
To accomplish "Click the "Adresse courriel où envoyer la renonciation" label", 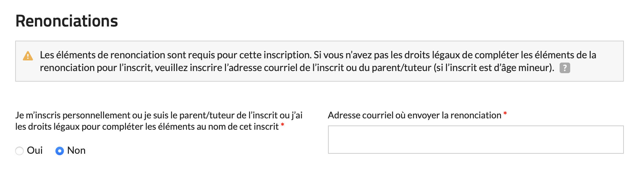I will pos(414,115).
